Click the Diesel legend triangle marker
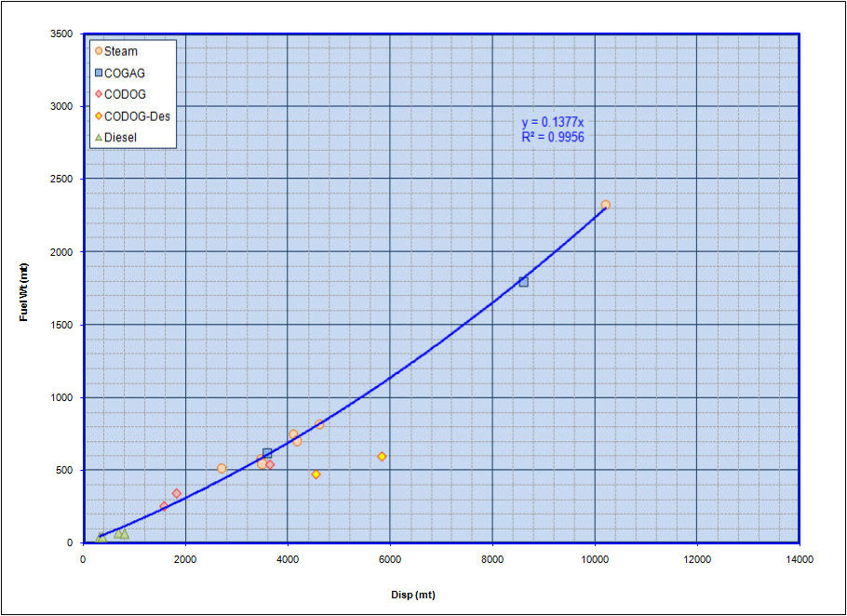Viewport: 847px width, 616px height. [98, 138]
